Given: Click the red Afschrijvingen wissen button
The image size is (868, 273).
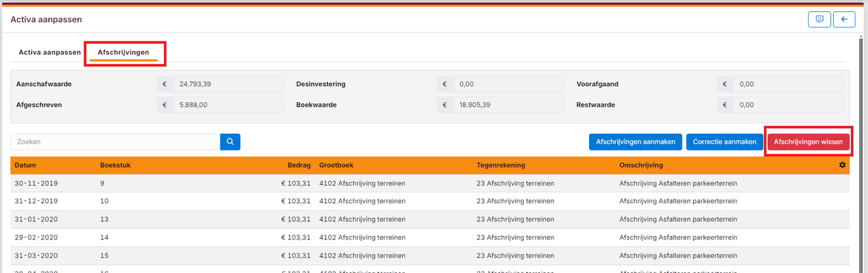Looking at the screenshot, I should point(808,142).
